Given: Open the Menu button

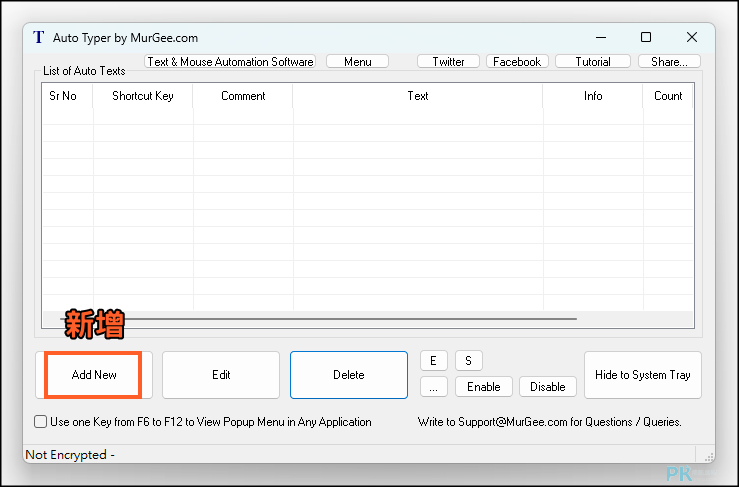Looking at the screenshot, I should [x=357, y=61].
